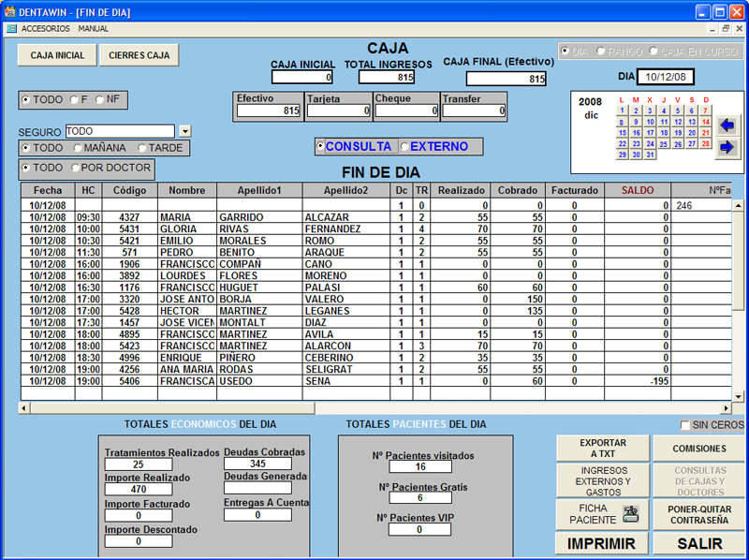
Task: Click the previous month blue left arrow
Action: click(x=727, y=125)
